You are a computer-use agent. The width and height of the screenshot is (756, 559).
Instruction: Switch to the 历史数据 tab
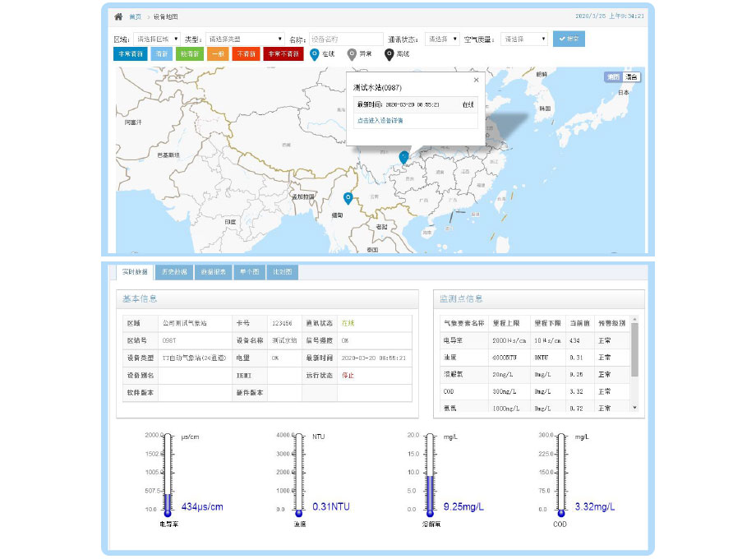coord(174,272)
